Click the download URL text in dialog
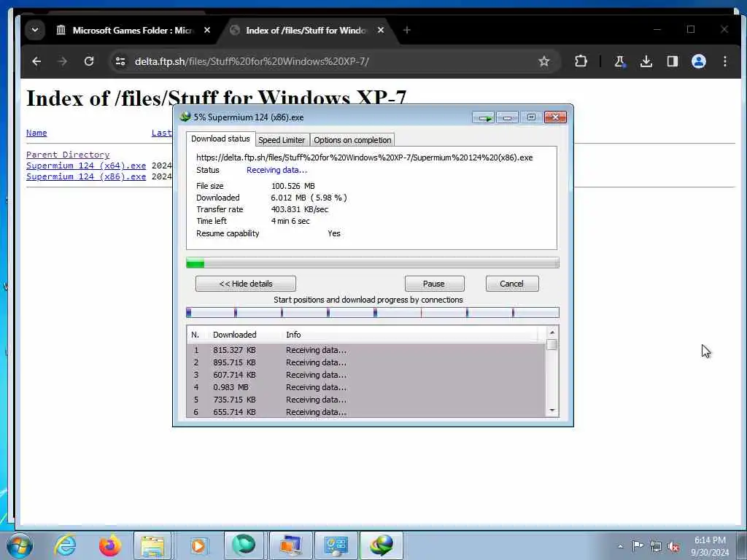 click(365, 157)
